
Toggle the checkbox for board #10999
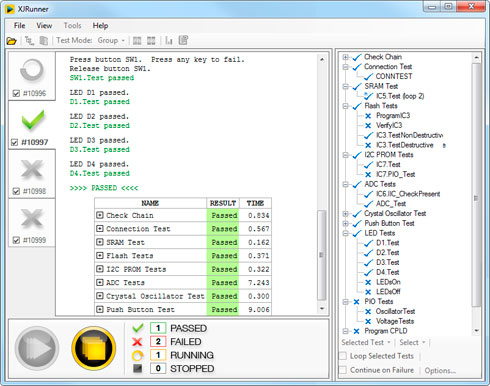16,240
